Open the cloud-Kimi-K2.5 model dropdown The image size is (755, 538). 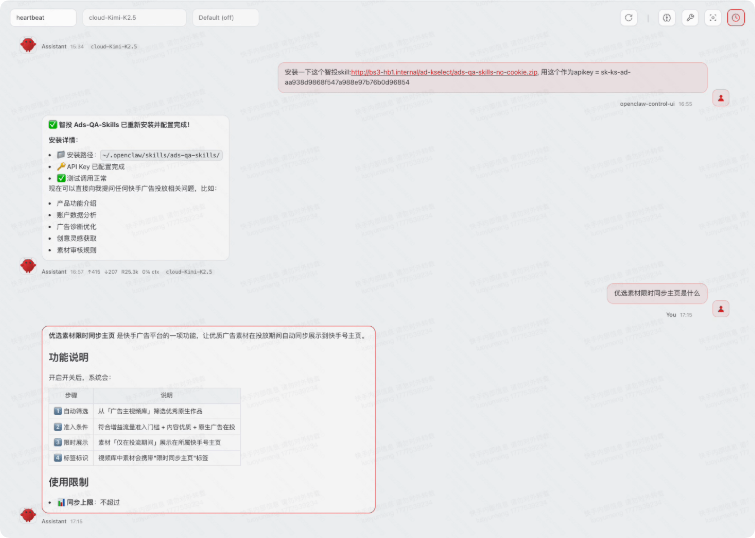click(x=134, y=18)
